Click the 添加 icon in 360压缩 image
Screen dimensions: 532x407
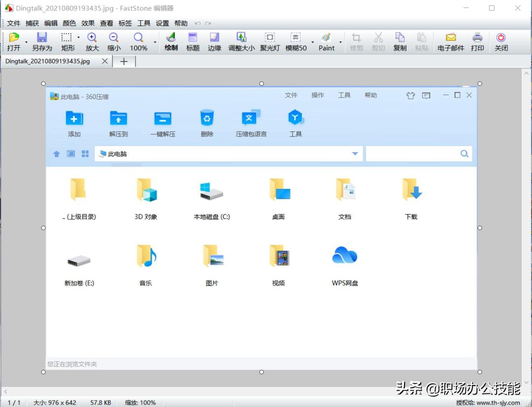pyautogui.click(x=74, y=124)
